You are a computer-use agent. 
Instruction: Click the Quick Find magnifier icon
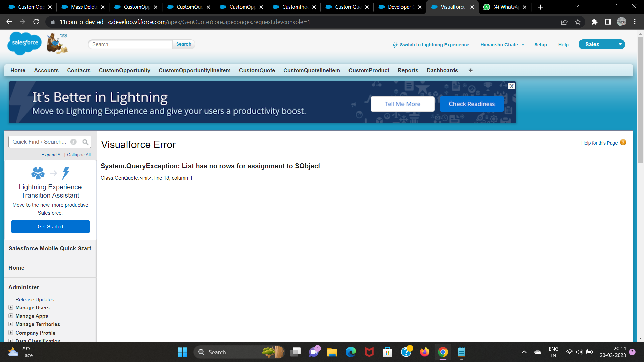(85, 142)
